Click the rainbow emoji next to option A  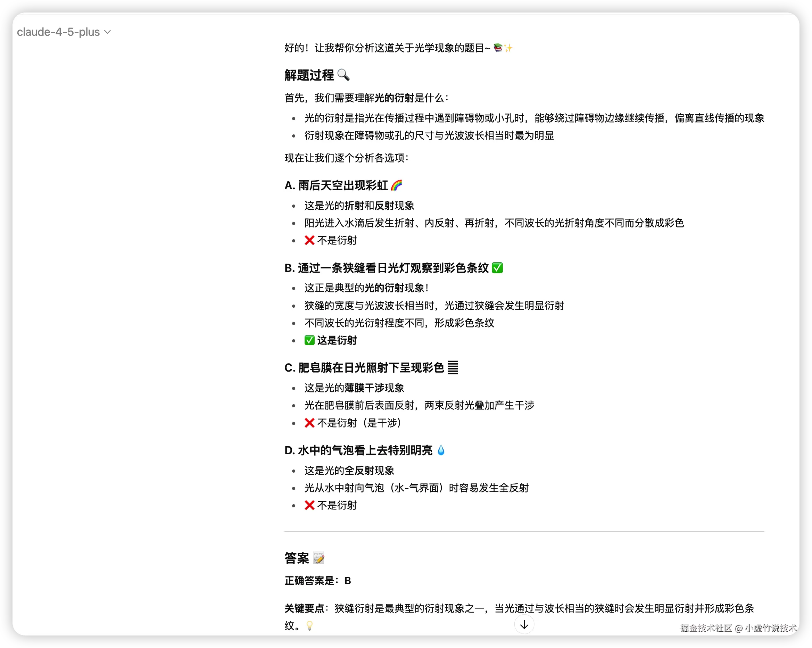click(396, 184)
